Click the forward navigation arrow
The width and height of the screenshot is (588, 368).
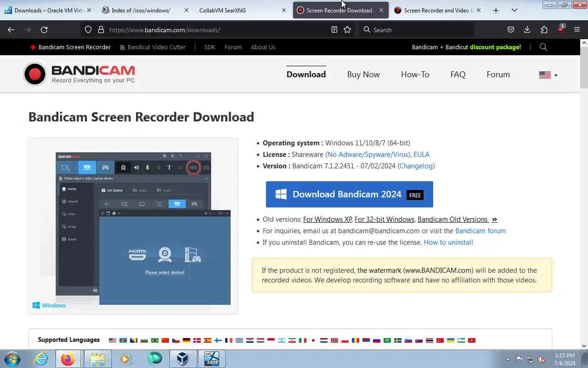click(x=28, y=29)
